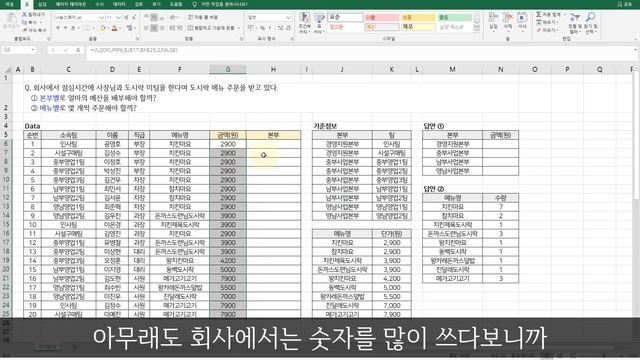
Task: Click the Fill (채우기) button
Action: tap(546, 22)
